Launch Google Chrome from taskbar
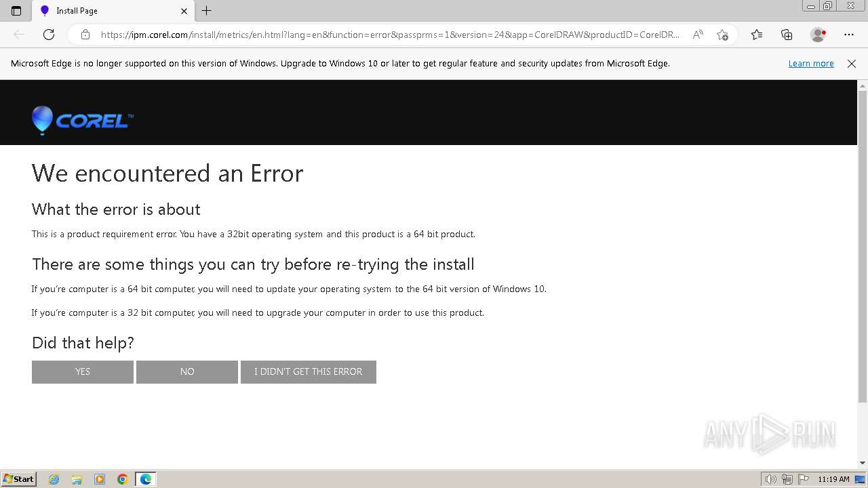Image resolution: width=868 pixels, height=488 pixels. [123, 479]
